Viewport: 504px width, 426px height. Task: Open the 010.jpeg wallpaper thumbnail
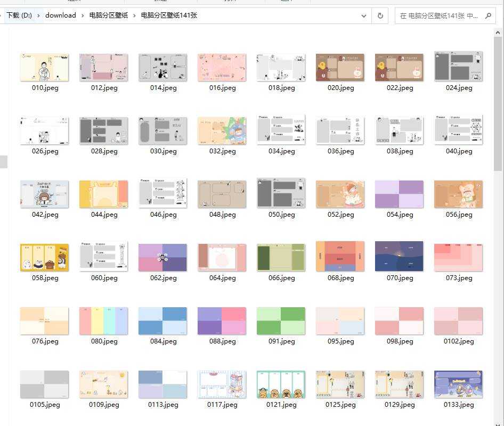click(44, 67)
